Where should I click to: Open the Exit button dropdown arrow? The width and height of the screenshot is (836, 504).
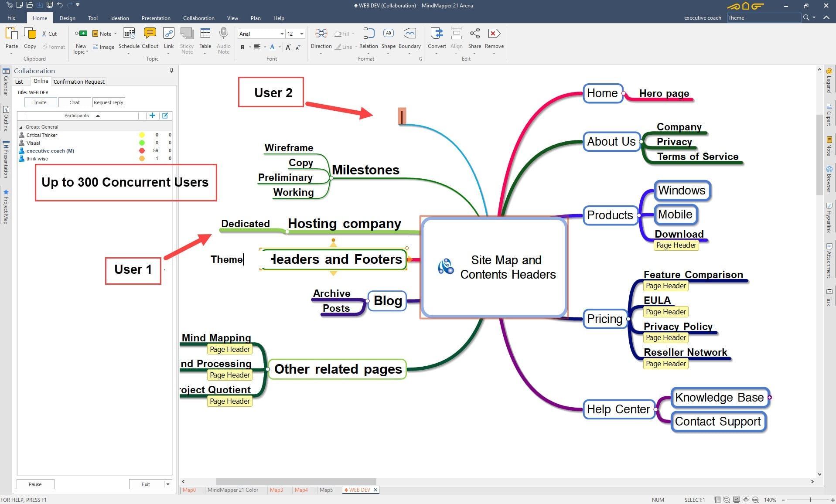pyautogui.click(x=167, y=484)
